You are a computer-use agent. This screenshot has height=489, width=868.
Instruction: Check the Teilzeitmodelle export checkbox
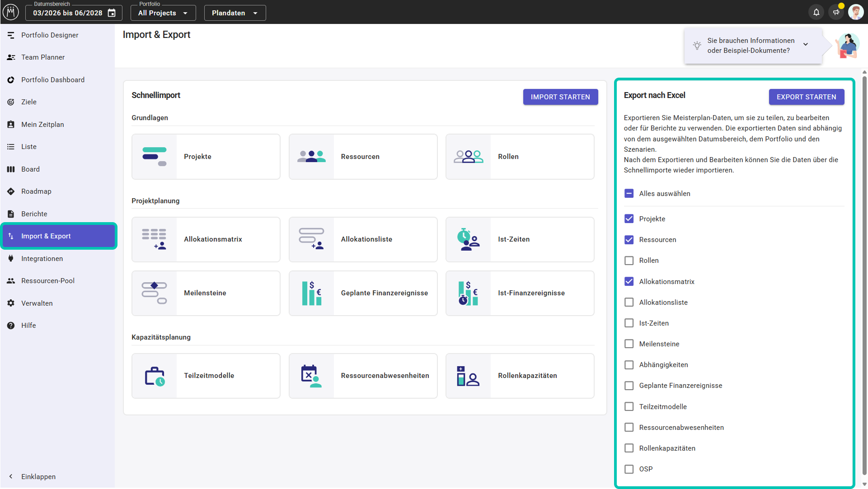[629, 407]
